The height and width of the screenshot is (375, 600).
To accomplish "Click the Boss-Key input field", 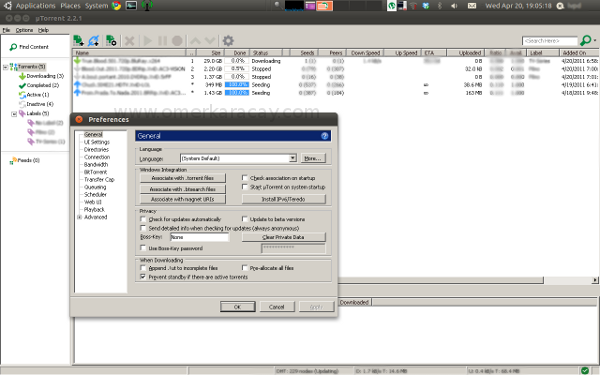I will (x=199, y=237).
